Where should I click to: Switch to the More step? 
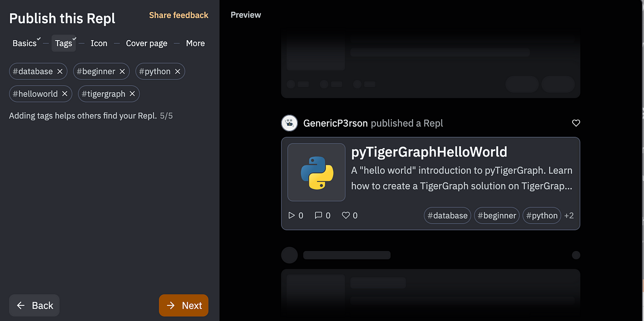tap(195, 43)
